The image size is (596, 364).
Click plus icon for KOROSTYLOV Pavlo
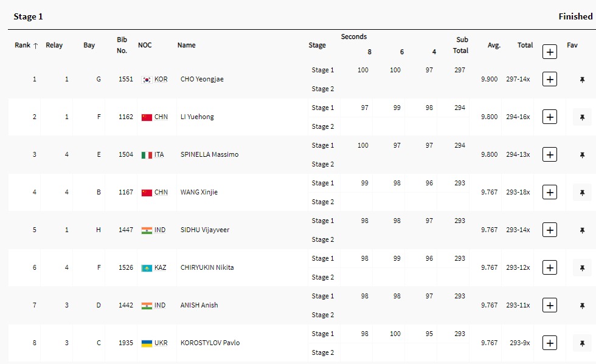[x=549, y=343]
